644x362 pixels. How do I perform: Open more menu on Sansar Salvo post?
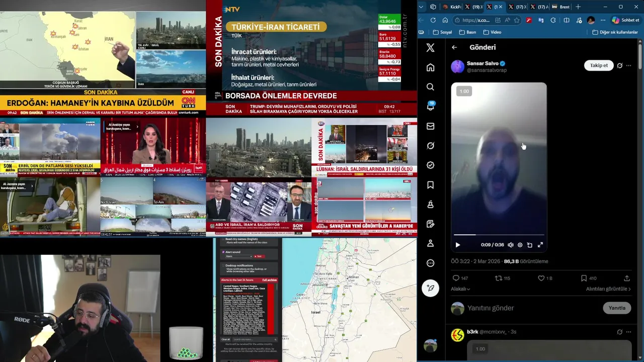[628, 65]
